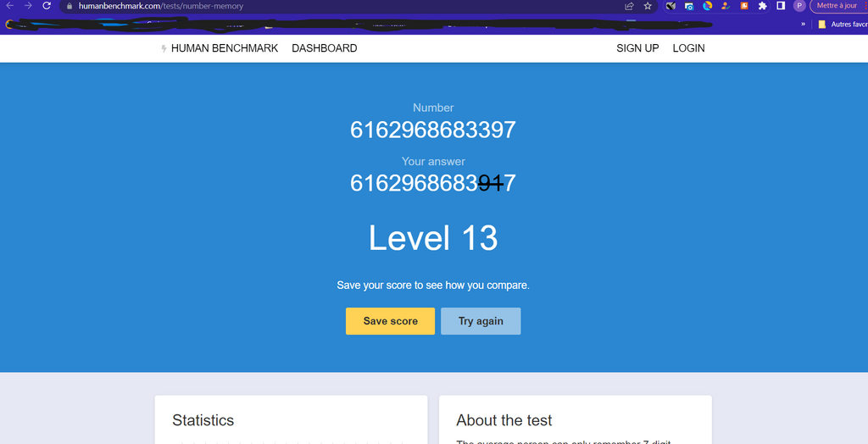Viewport: 868px width, 444px height.
Task: Click the padlock site info icon
Action: click(70, 6)
